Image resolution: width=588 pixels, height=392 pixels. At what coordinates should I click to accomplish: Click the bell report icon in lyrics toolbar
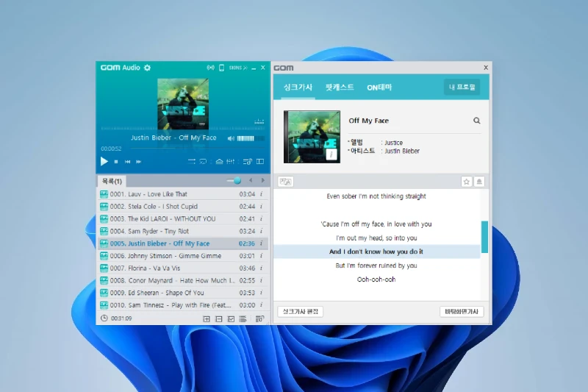(479, 182)
